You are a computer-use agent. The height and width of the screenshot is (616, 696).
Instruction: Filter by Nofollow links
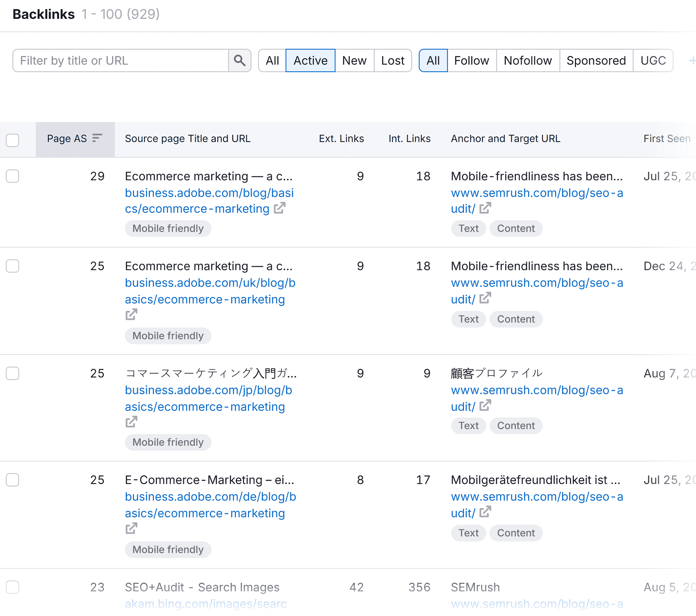click(x=528, y=61)
